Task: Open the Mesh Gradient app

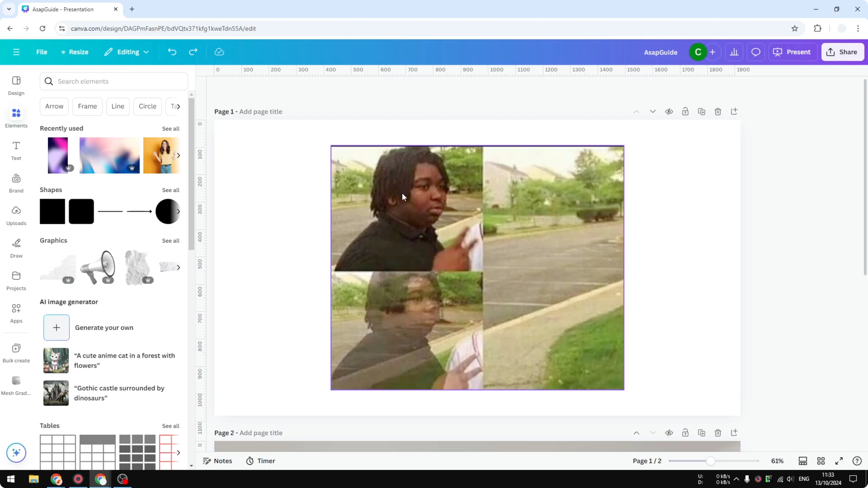Action: pos(16,386)
